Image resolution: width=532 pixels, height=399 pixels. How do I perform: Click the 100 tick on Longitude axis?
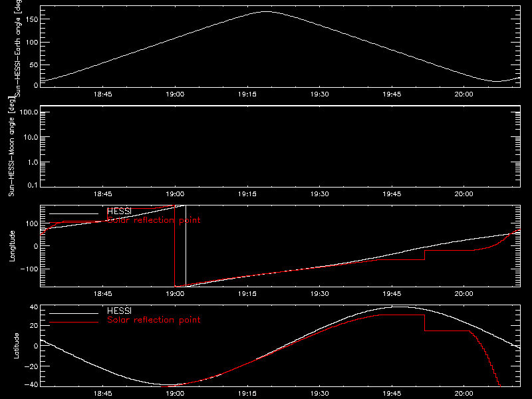click(x=33, y=223)
